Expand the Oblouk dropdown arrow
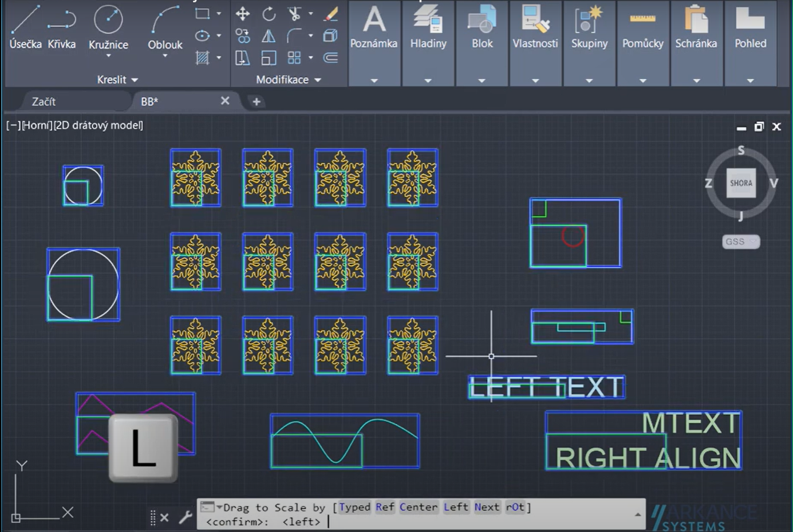The width and height of the screenshot is (793, 532). tap(165, 56)
